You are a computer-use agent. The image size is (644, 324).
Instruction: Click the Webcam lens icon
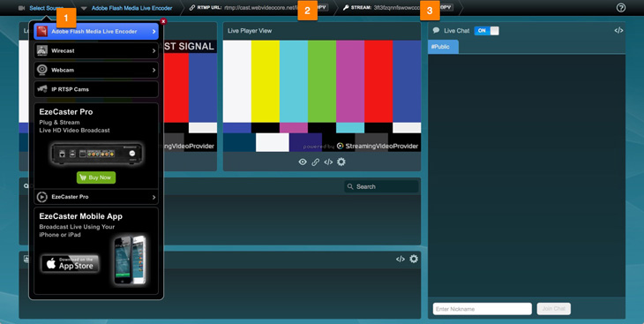[x=42, y=70]
